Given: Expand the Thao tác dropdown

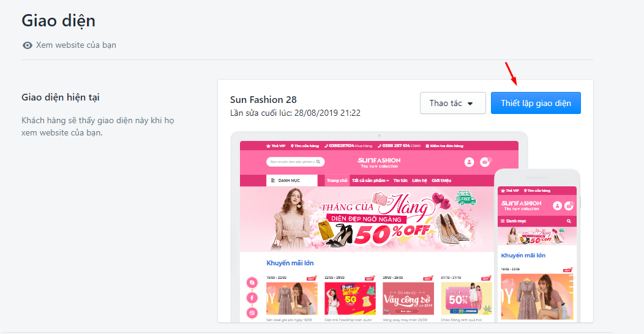Looking at the screenshot, I should [x=452, y=103].
